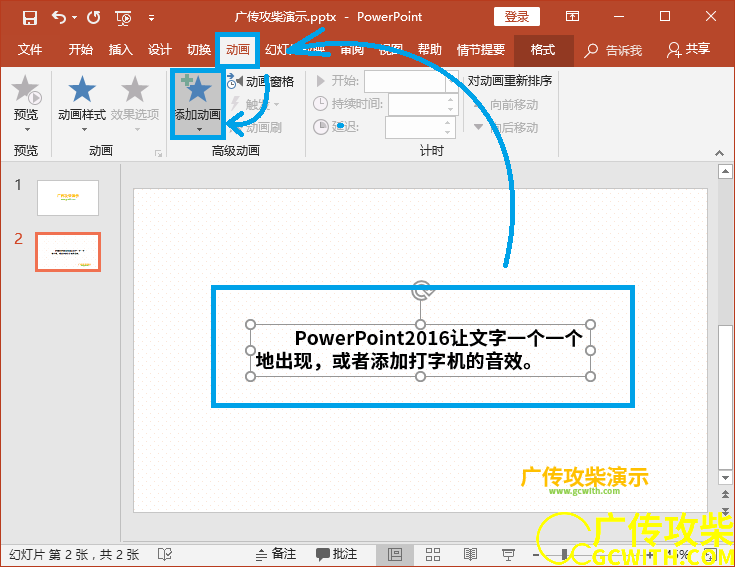Select slide 2 thumbnail
Image resolution: width=735 pixels, height=567 pixels.
[x=68, y=252]
